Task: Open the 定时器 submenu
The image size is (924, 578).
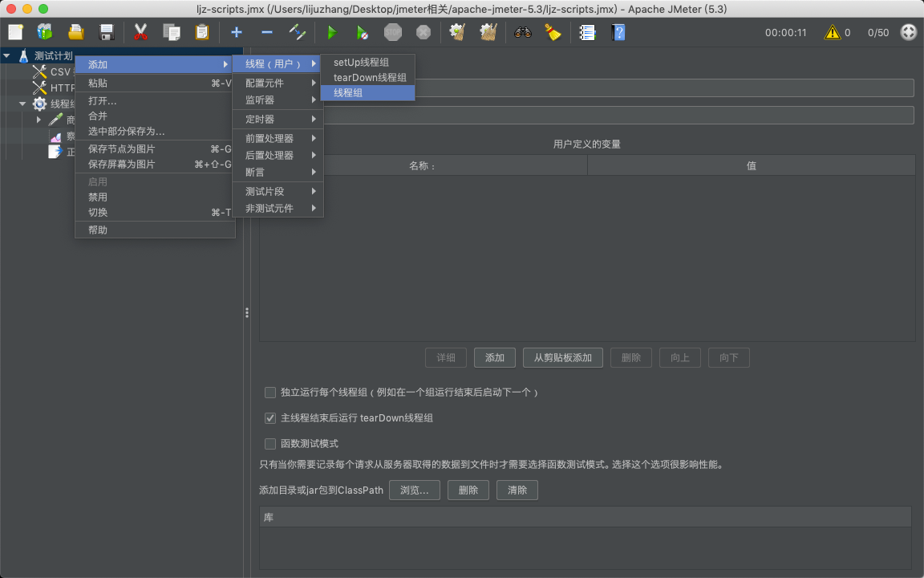Action: coord(278,119)
